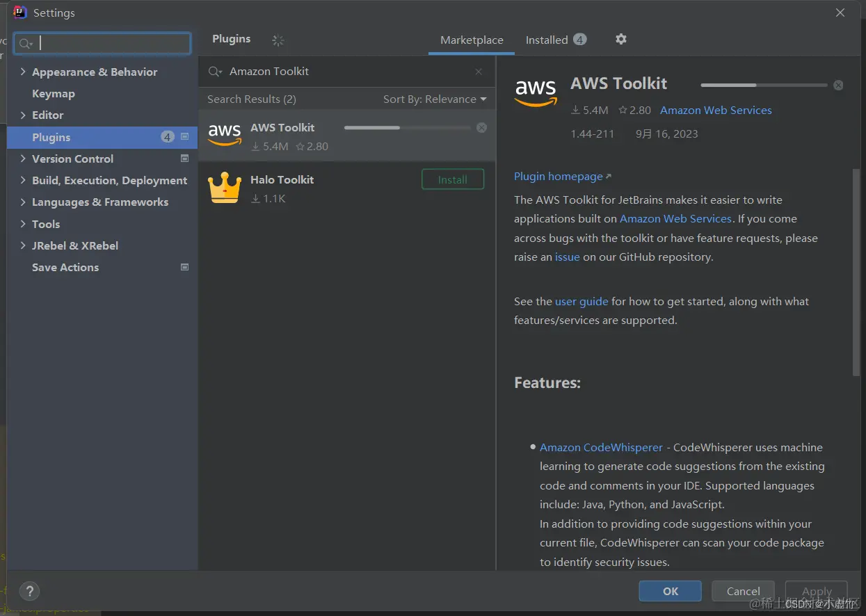Click AWS Toolkit download progress bar in list
The height and width of the screenshot is (616, 866).
(x=407, y=128)
